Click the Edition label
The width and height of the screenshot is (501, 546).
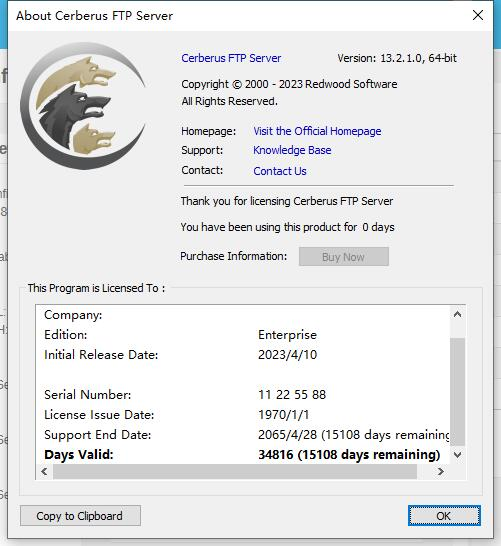pyautogui.click(x=65, y=335)
